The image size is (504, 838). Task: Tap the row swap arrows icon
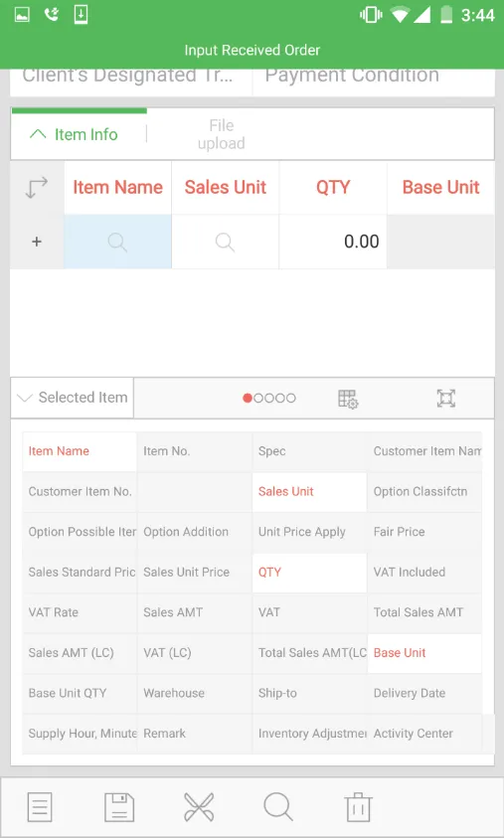coord(37,188)
